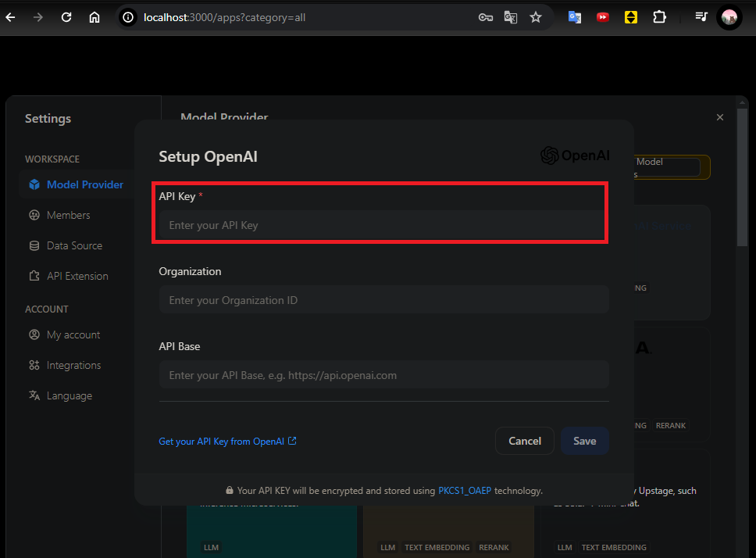Click the Settings heading
The image size is (756, 558).
[48, 119]
